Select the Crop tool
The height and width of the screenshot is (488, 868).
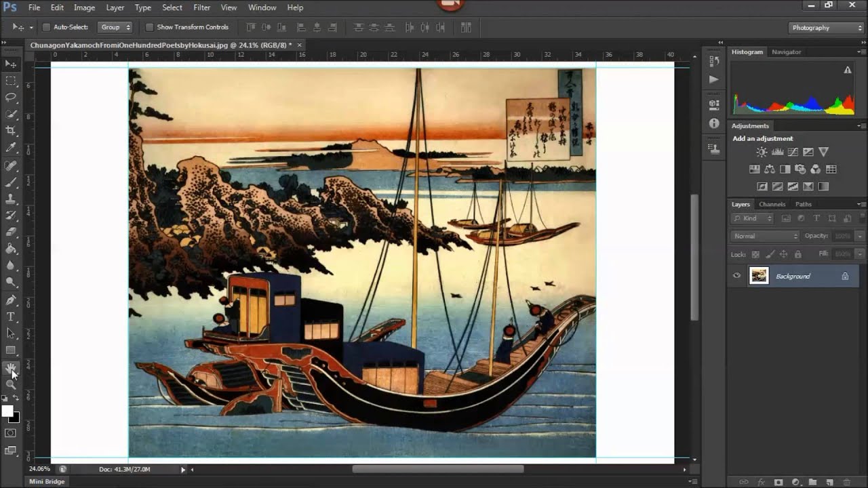tap(11, 131)
